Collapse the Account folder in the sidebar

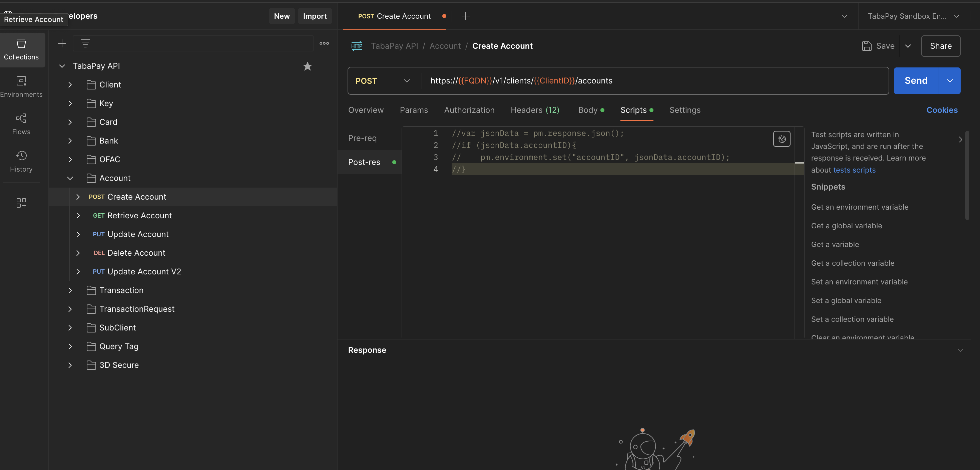70,178
